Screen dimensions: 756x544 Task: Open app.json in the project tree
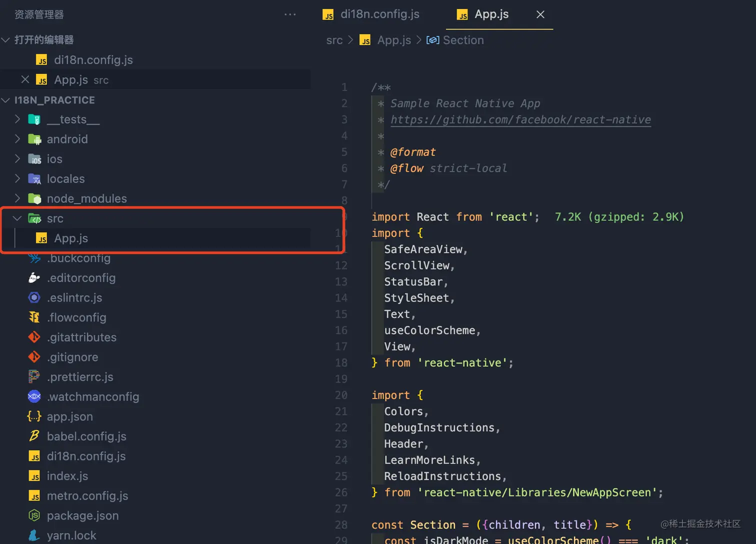[x=69, y=416]
